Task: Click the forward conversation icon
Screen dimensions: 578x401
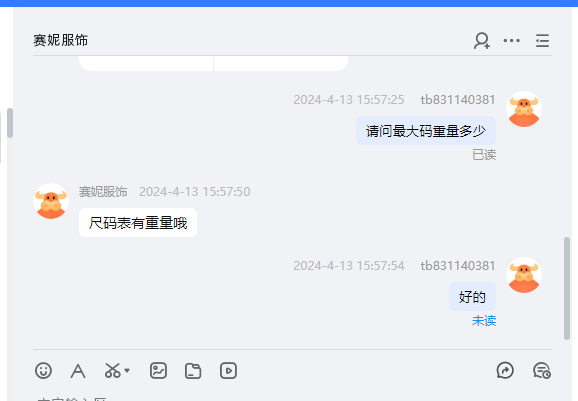Action: pos(505,370)
